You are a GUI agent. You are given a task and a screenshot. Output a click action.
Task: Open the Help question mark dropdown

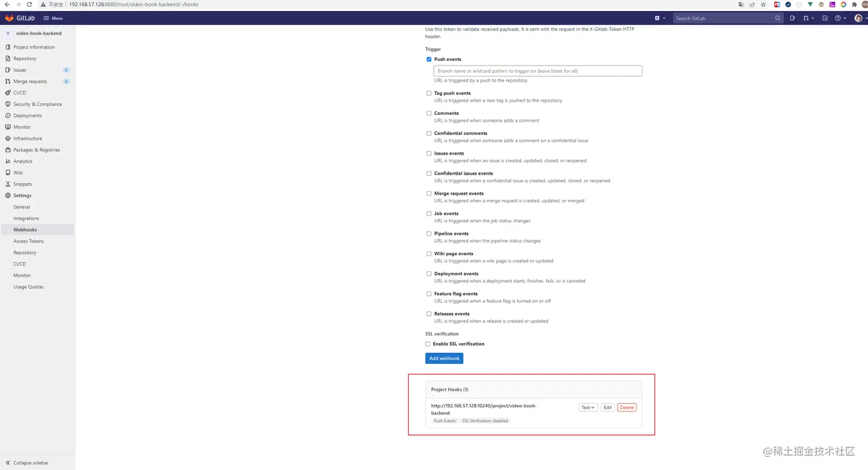[x=840, y=18]
